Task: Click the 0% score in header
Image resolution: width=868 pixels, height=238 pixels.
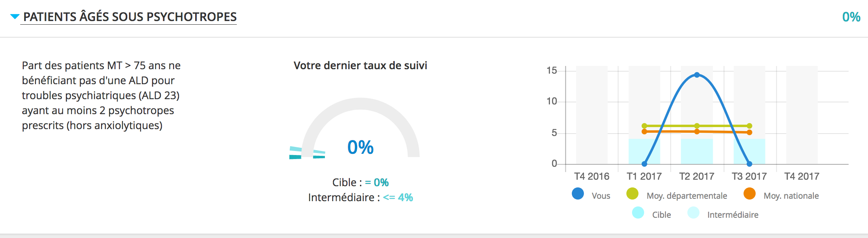Action: pos(851,17)
